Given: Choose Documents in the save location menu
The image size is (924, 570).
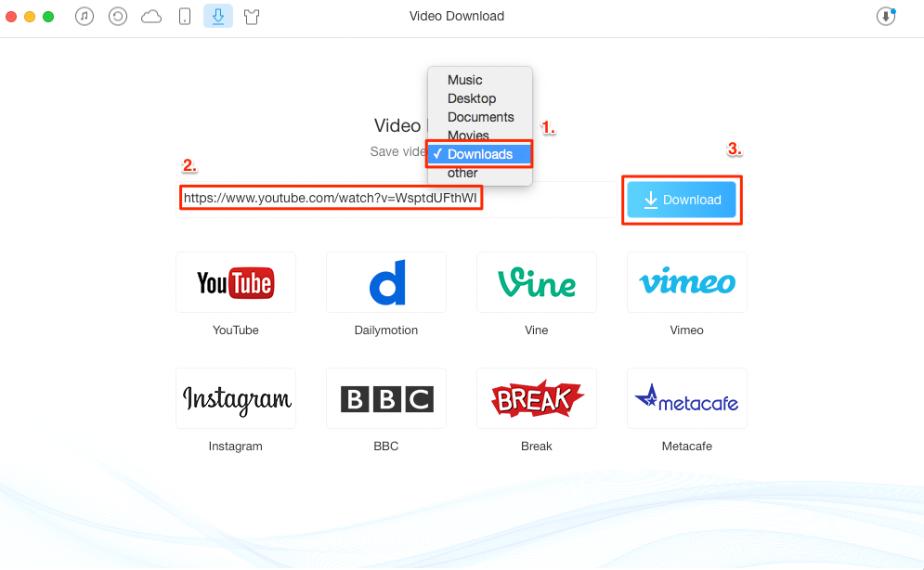Looking at the screenshot, I should pyautogui.click(x=480, y=117).
